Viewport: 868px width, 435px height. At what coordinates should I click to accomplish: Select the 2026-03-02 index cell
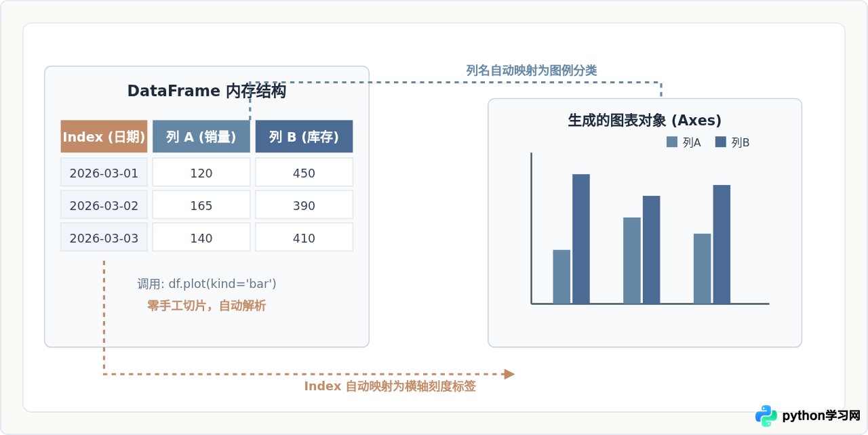[104, 205]
